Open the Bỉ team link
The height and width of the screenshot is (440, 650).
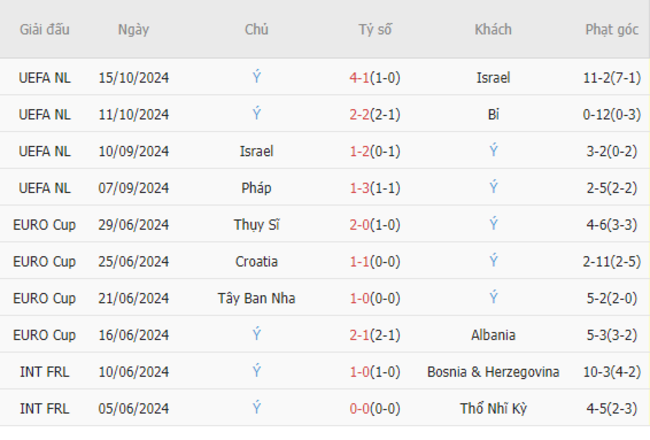[493, 114]
